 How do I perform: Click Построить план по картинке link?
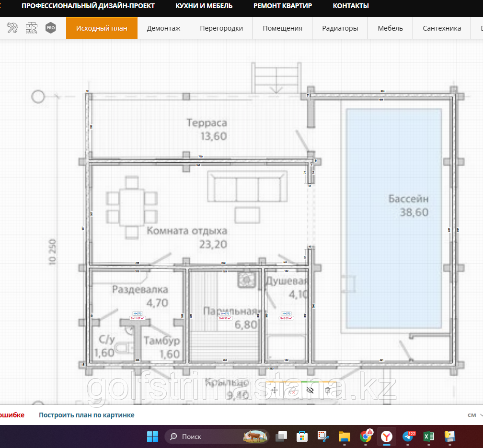coord(87,415)
